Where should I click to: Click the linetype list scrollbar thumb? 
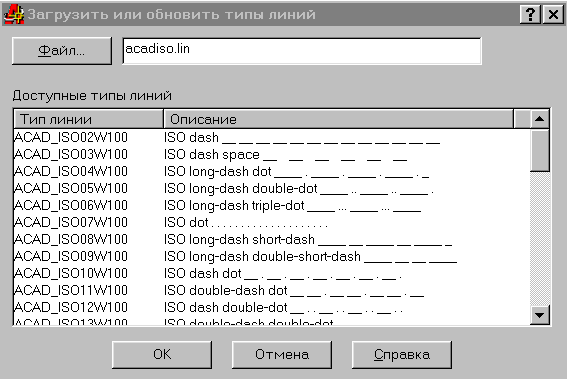pyautogui.click(x=540, y=150)
